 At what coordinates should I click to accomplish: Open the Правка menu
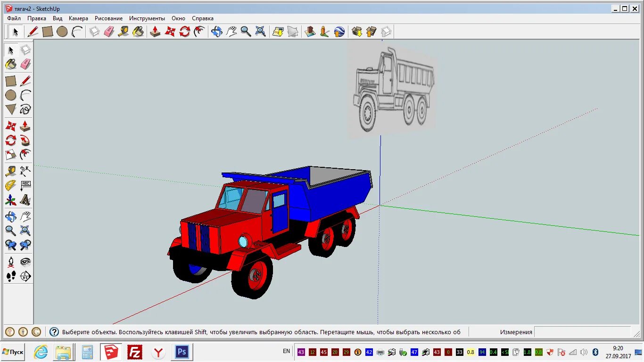click(37, 18)
